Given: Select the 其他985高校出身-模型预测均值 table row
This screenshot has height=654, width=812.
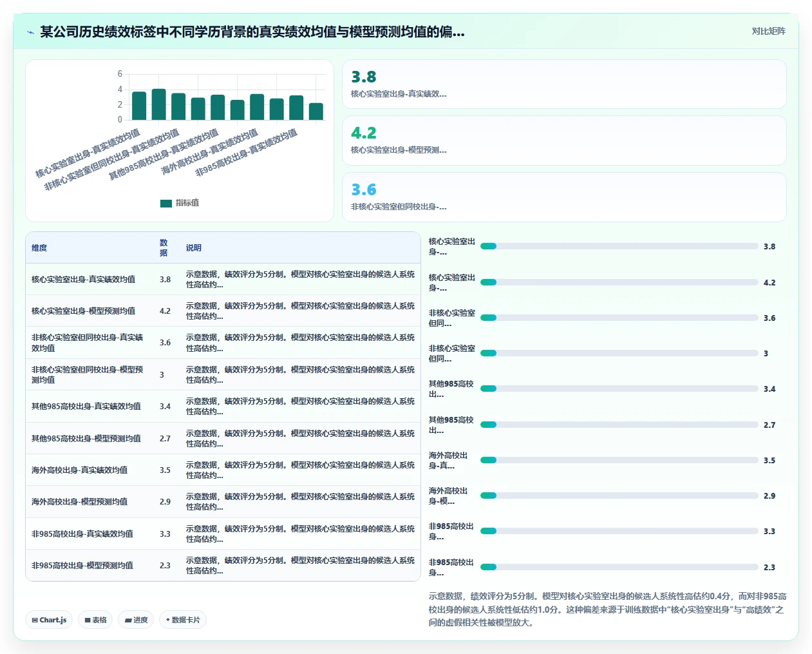Looking at the screenshot, I should click(x=223, y=438).
